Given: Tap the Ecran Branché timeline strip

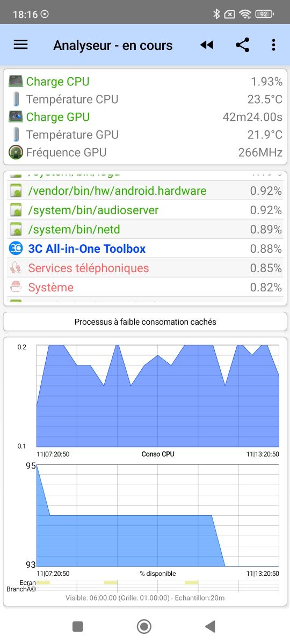Looking at the screenshot, I should [158, 585].
